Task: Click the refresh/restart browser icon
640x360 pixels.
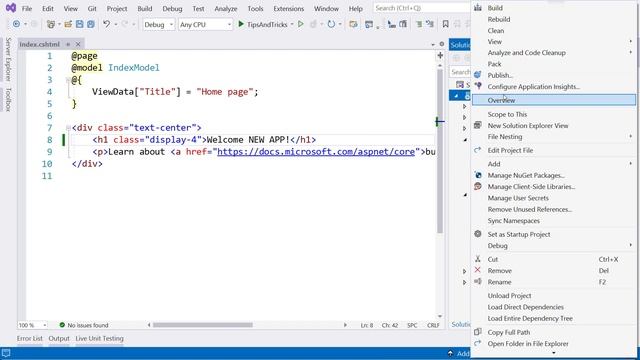Action: coord(331,24)
